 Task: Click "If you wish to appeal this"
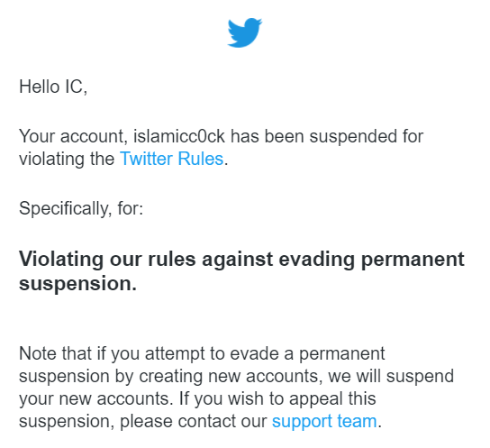(277, 399)
